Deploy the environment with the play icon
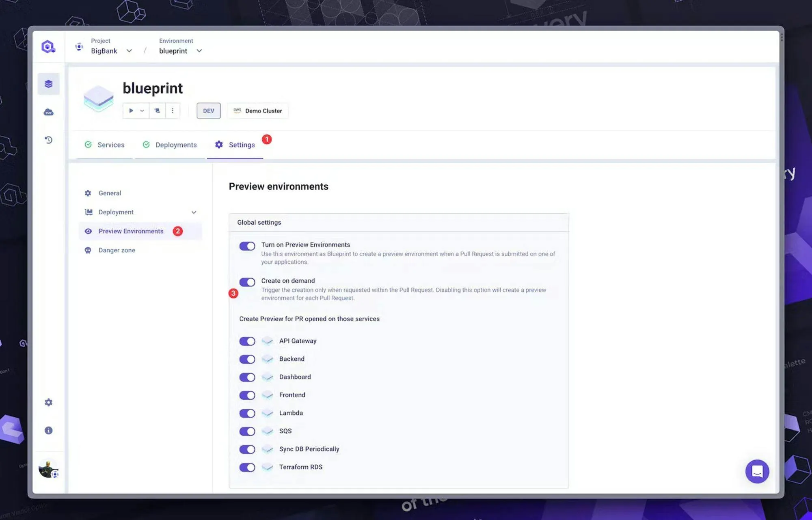Viewport: 812px width, 520px height. click(x=131, y=110)
